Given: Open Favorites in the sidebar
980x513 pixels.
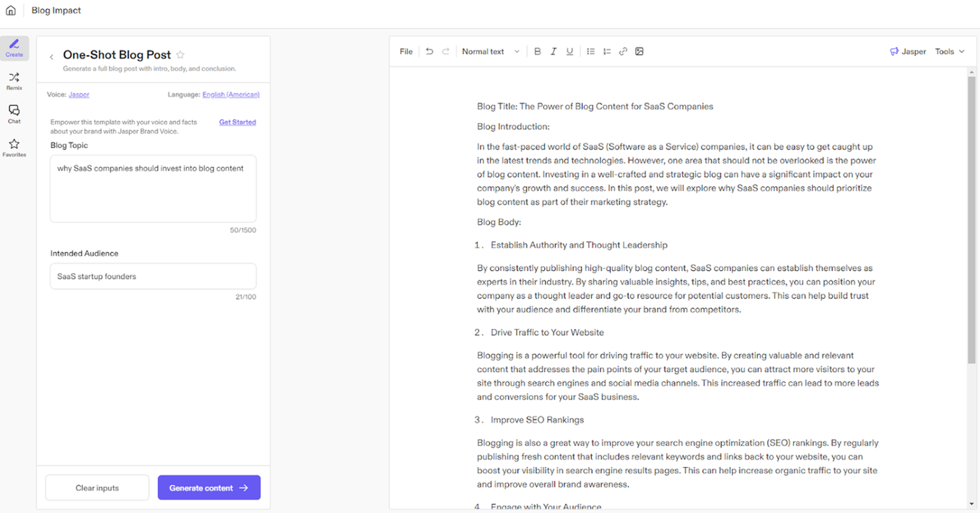Looking at the screenshot, I should [14, 148].
